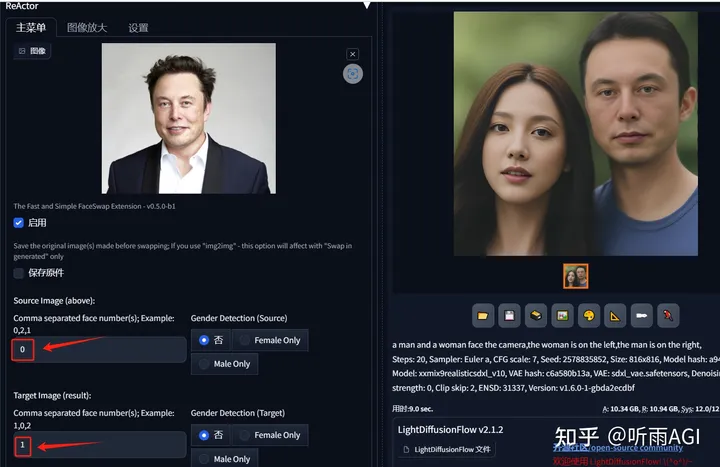Screen dimensions: 720x467
Task: Click the Source Image face number field
Action: click(100, 350)
